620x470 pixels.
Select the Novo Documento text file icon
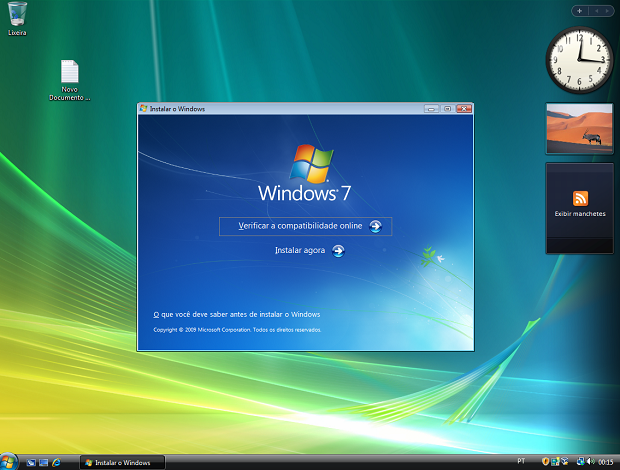tap(70, 80)
